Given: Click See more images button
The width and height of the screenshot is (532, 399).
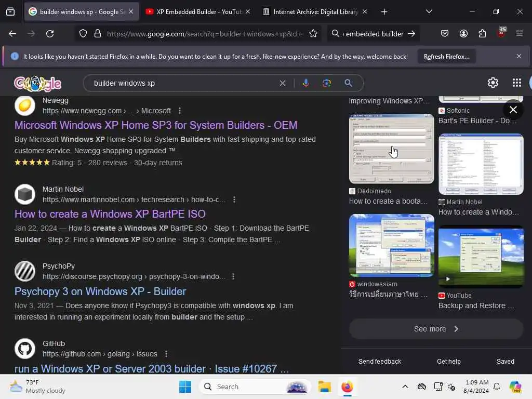Looking at the screenshot, I should point(436,329).
